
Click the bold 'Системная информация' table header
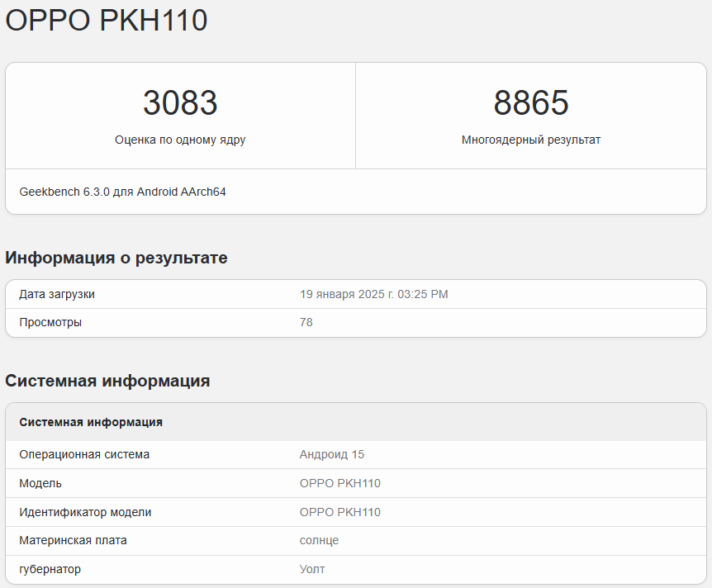(x=91, y=422)
